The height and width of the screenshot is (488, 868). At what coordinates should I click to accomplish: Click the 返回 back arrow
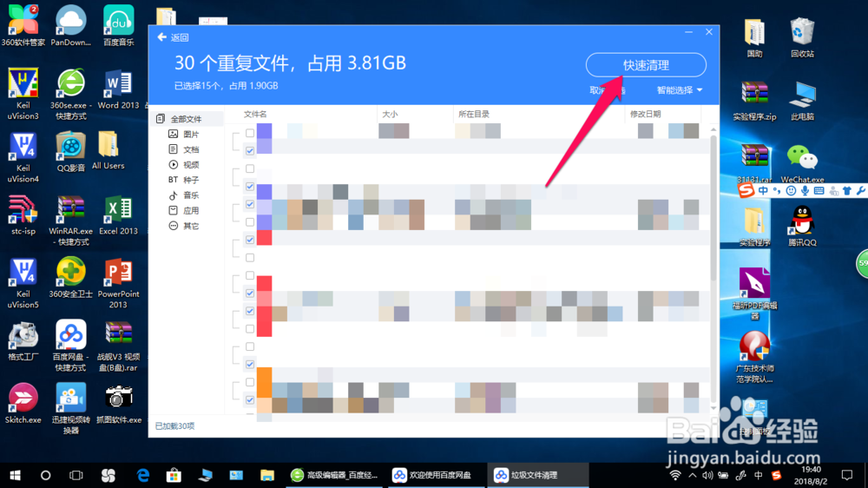coord(162,37)
